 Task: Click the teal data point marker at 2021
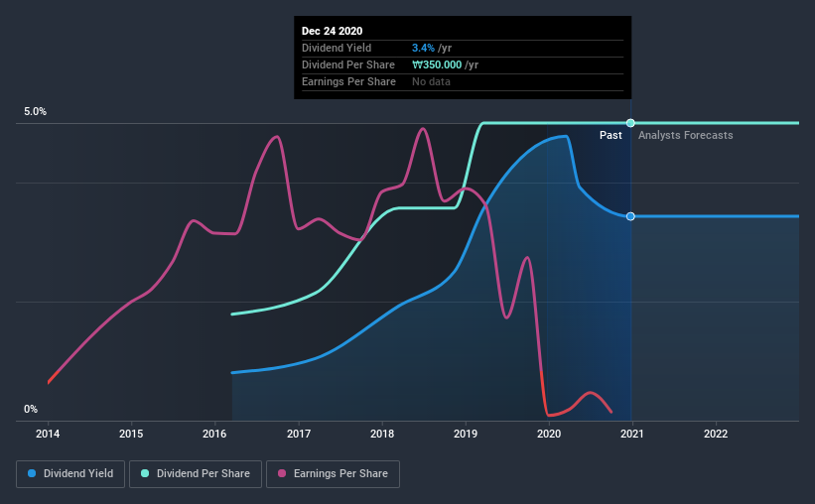[630, 123]
